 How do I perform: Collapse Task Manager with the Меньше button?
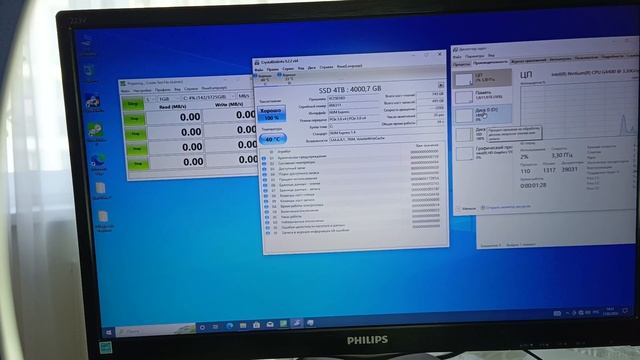467,208
